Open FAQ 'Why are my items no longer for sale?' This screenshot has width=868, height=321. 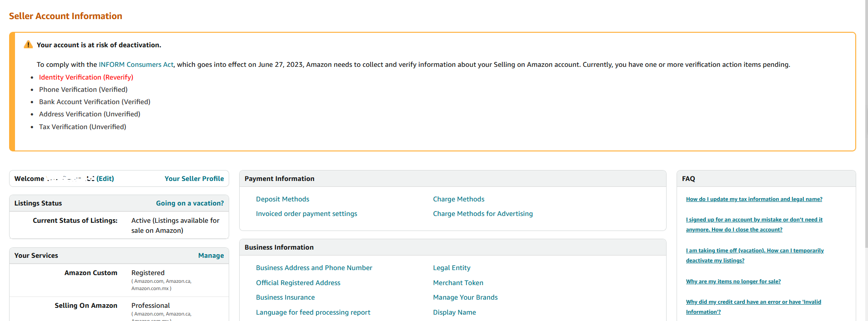tap(733, 281)
